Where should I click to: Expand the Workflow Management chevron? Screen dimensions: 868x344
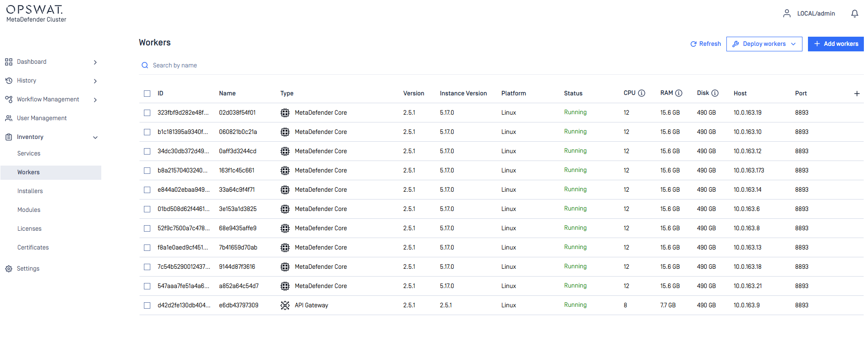point(95,100)
